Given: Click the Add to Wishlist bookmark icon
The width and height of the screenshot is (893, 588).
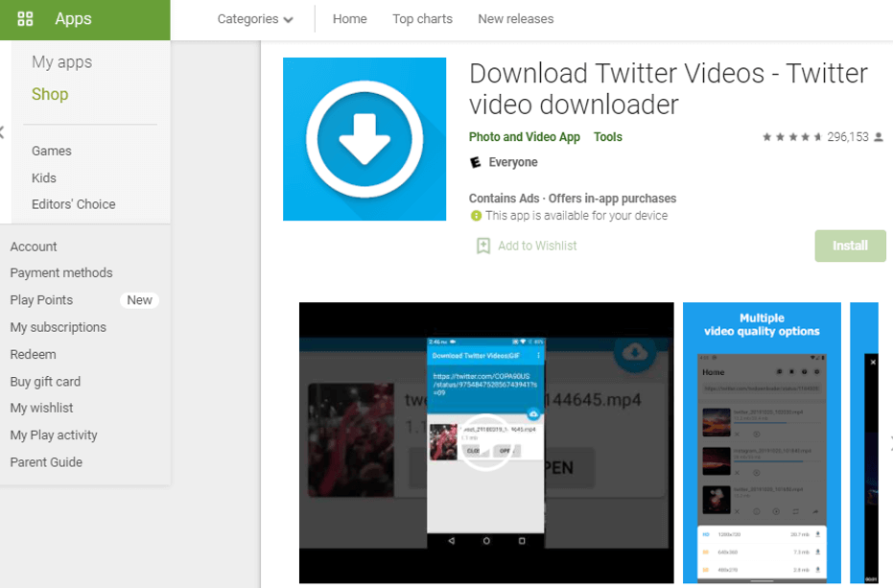Looking at the screenshot, I should click(483, 246).
